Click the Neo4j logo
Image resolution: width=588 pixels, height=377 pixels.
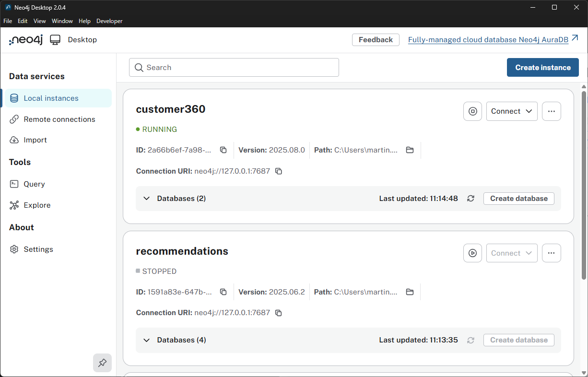coord(26,40)
